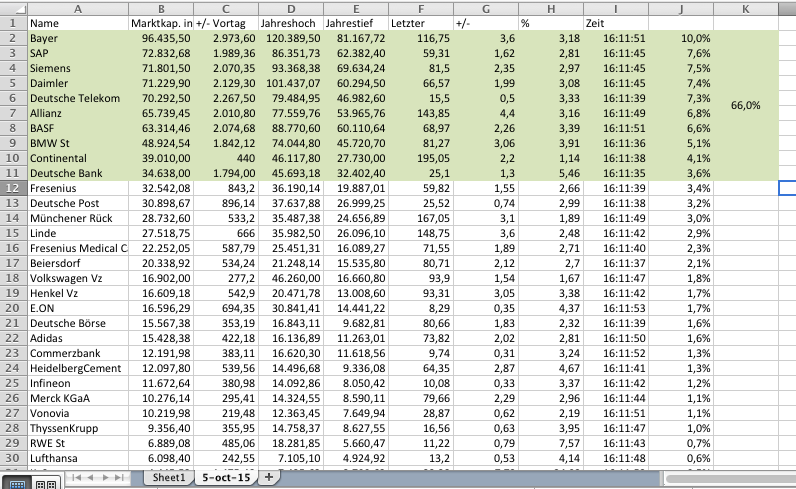Click the '195,05' Continental last price
Screen dimensions: 796x489
421,158
